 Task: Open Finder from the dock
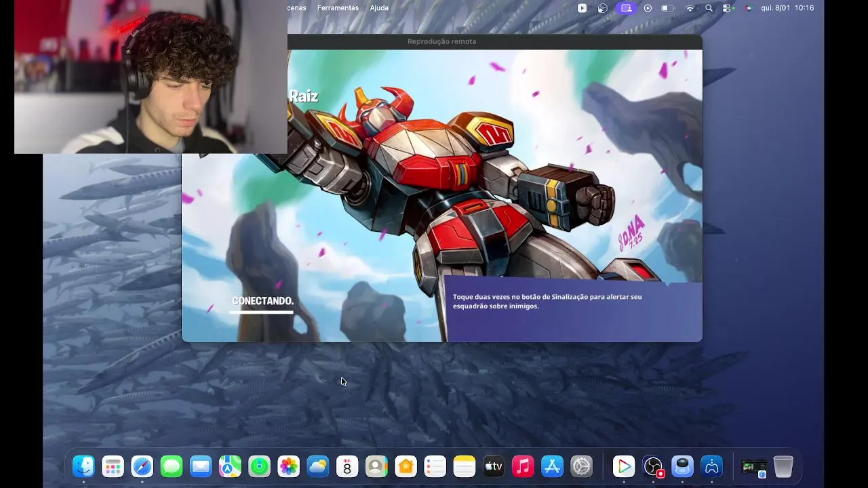pos(83,466)
